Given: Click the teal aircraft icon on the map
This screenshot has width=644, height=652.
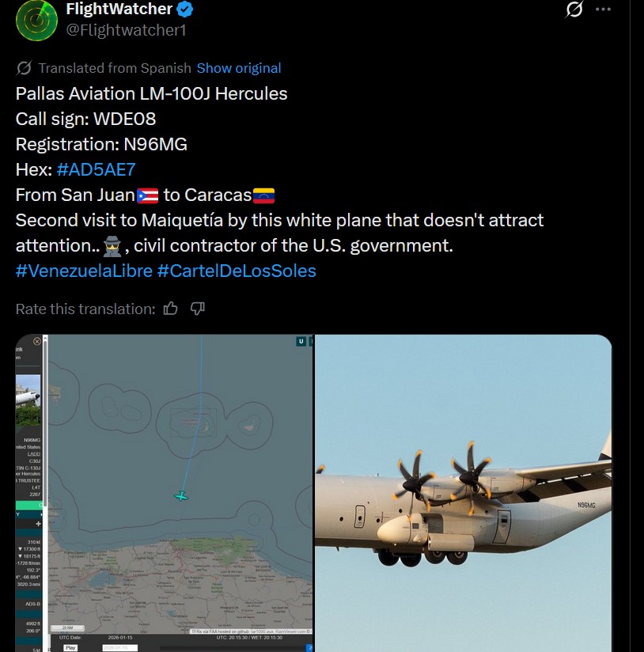Looking at the screenshot, I should click(x=181, y=495).
